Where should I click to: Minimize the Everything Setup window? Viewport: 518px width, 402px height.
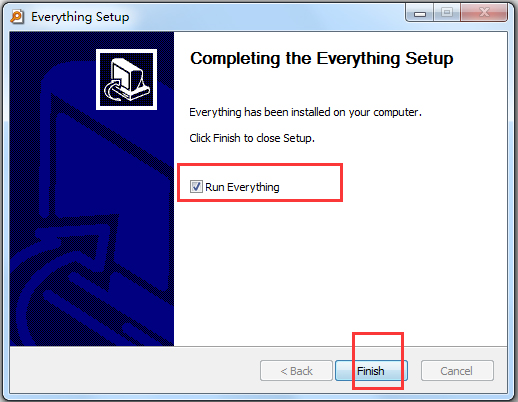[x=420, y=13]
